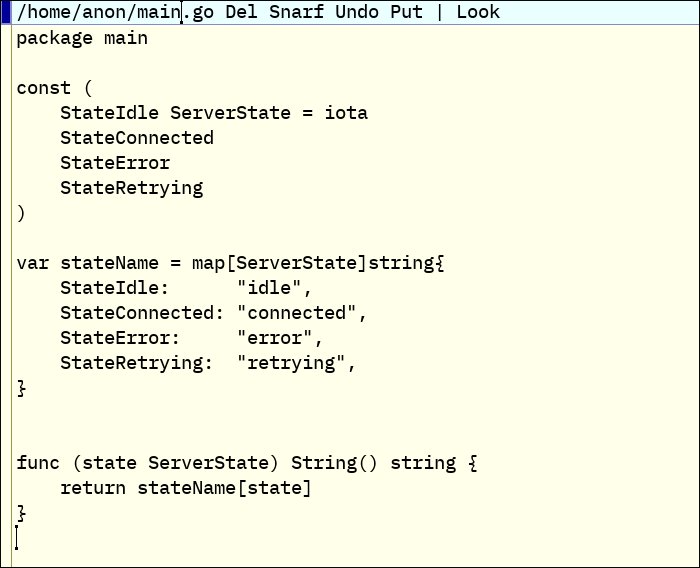This screenshot has height=568, width=700.
Task: Click the /home/anon/main.go file path
Action: point(115,12)
